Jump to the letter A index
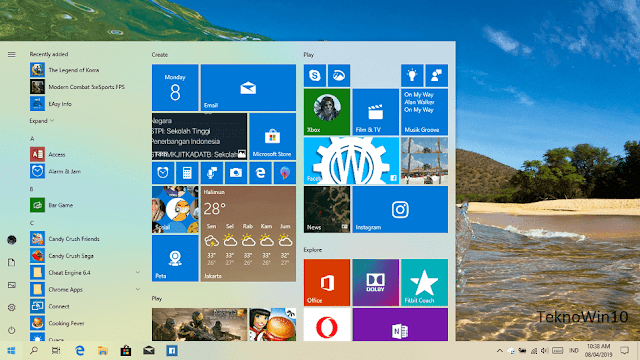Viewport: 640px width, 360px height. pyautogui.click(x=32, y=139)
